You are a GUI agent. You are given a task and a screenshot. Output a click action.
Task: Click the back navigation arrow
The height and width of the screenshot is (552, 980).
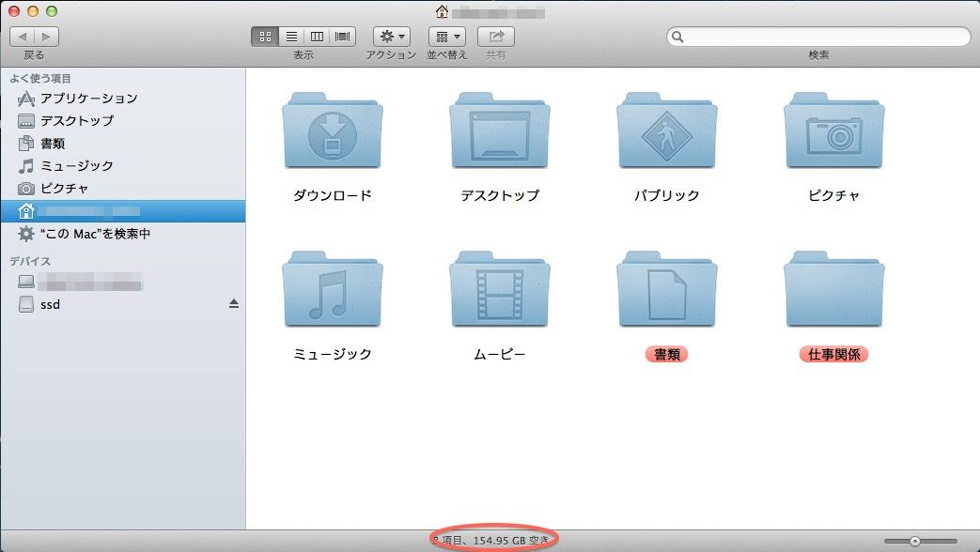[x=23, y=37]
